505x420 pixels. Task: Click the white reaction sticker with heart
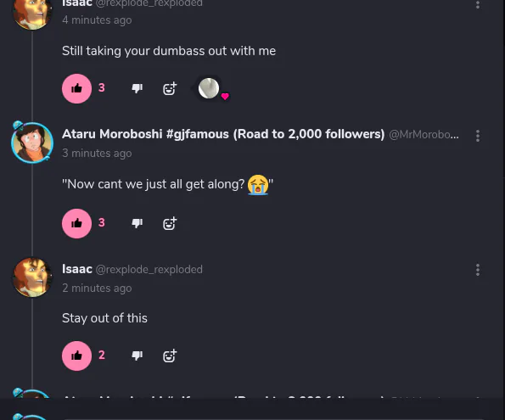209,88
